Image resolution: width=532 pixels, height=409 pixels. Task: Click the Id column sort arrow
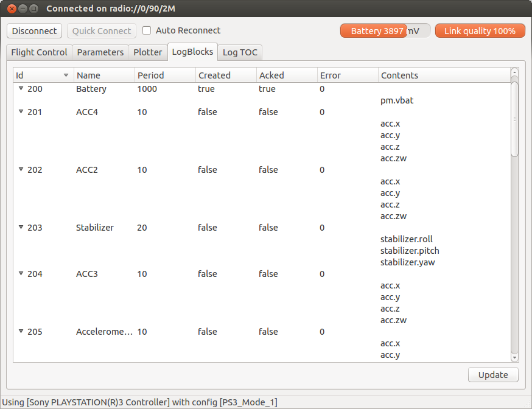[66, 75]
